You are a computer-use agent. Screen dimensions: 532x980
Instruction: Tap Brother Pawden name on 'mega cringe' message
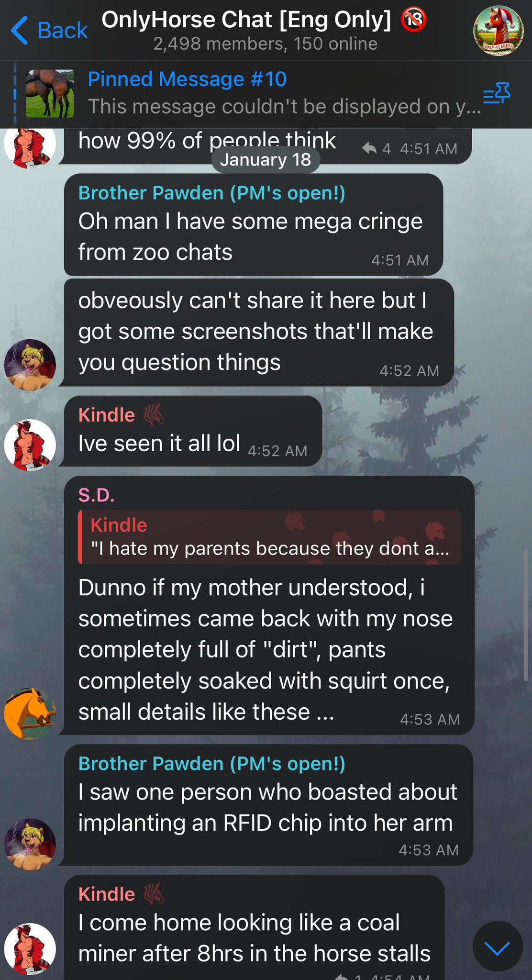tap(211, 193)
